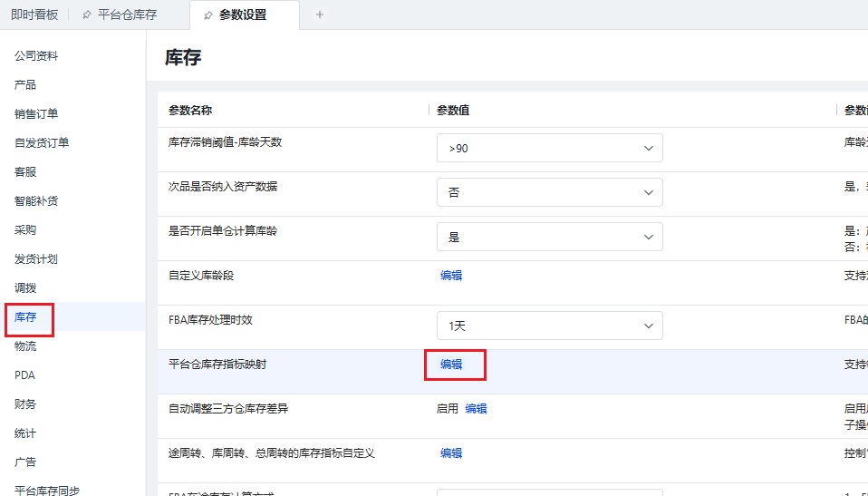The height and width of the screenshot is (496, 868).
Task: Open the 是否开启单仓计算库龄 dropdown
Action: 549,237
